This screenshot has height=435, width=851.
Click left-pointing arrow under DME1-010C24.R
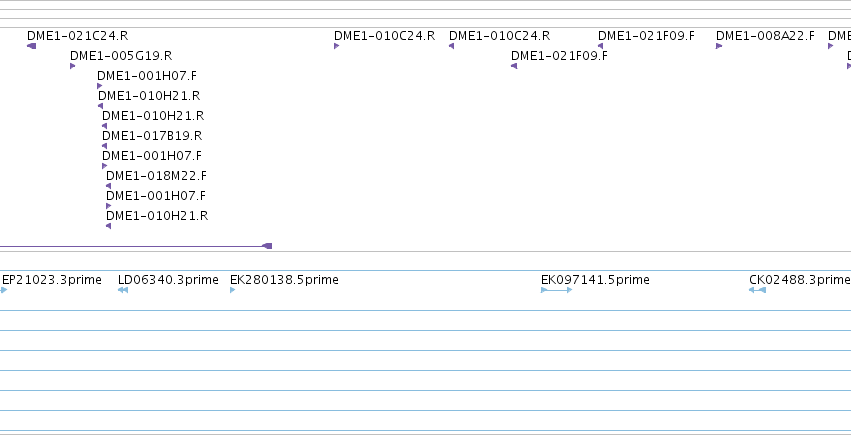pos(452,46)
